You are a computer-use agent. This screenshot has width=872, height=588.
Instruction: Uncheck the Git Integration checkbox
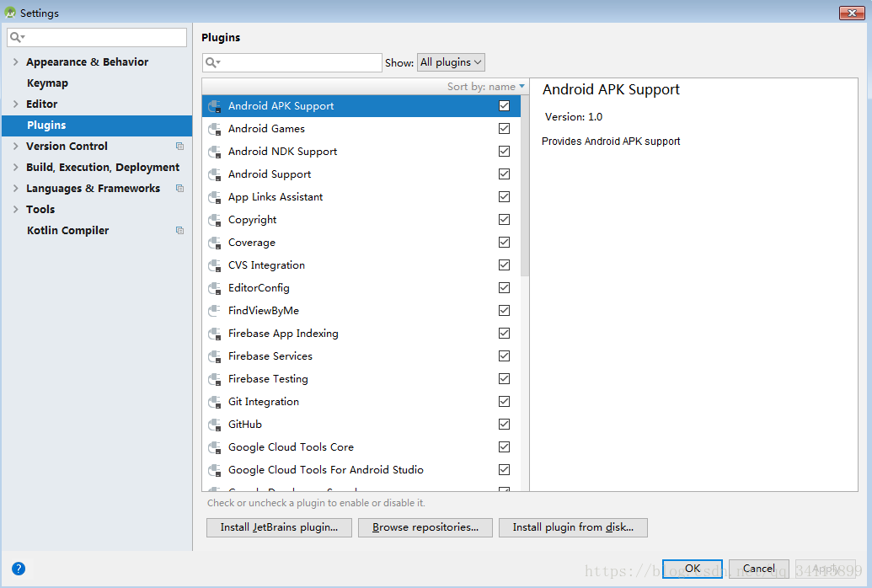tap(504, 401)
